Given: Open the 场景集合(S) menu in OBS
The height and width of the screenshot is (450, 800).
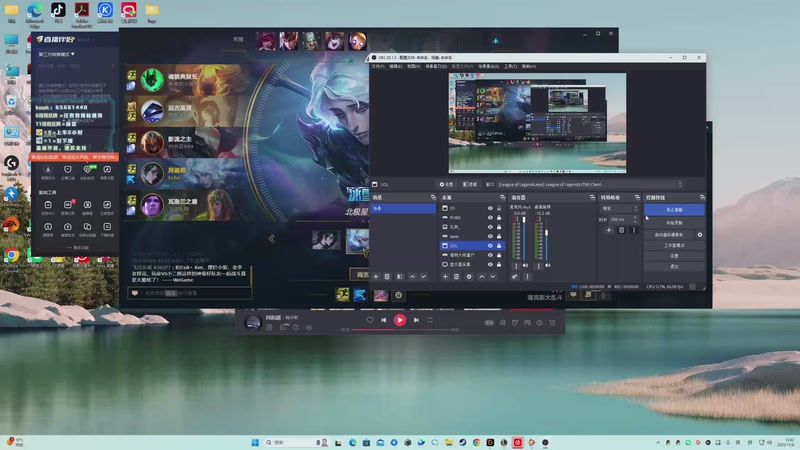Looking at the screenshot, I should [x=488, y=66].
